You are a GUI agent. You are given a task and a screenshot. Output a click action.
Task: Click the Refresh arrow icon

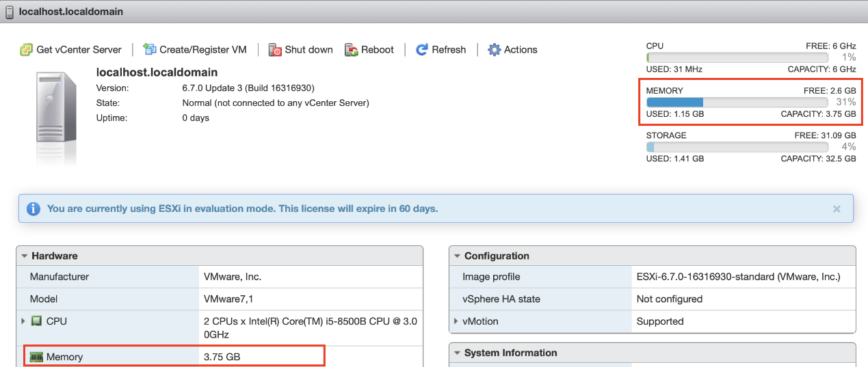pyautogui.click(x=422, y=50)
